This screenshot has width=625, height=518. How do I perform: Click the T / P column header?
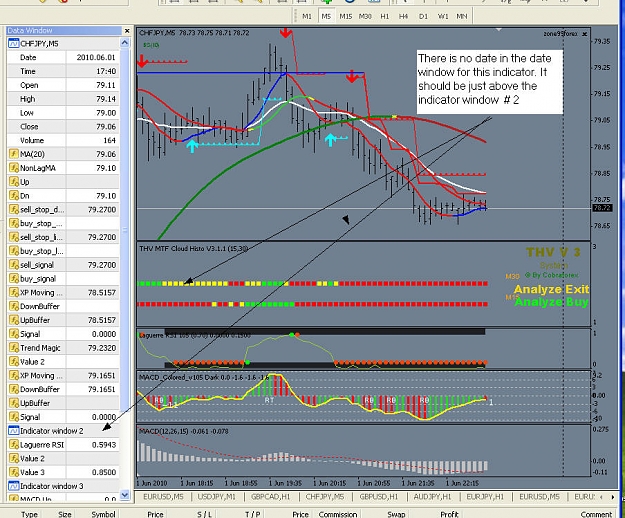click(252, 514)
